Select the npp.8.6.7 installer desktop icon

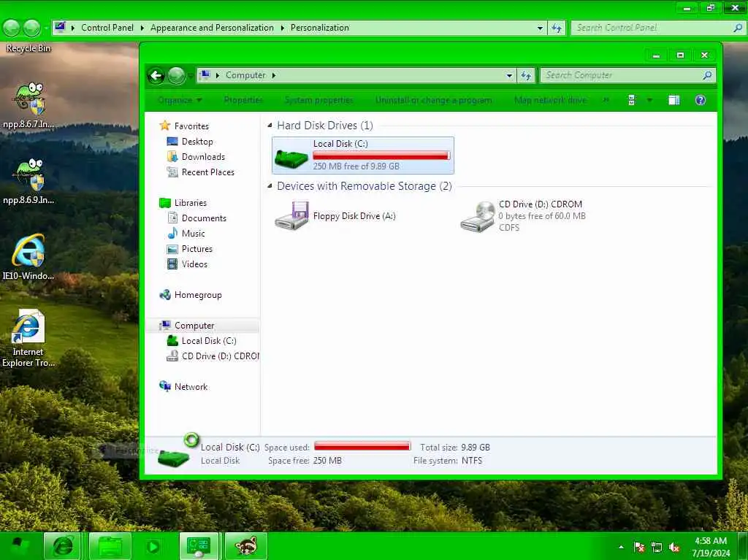click(x=28, y=105)
